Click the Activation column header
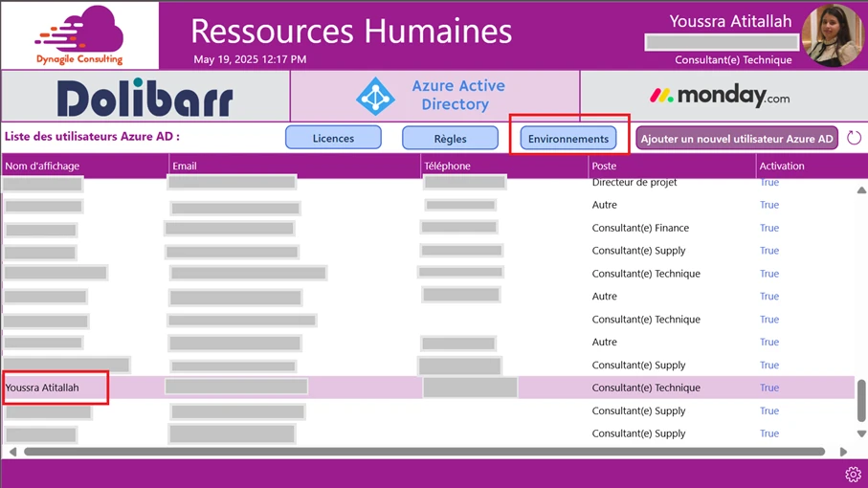The width and height of the screenshot is (868, 488). pos(782,166)
